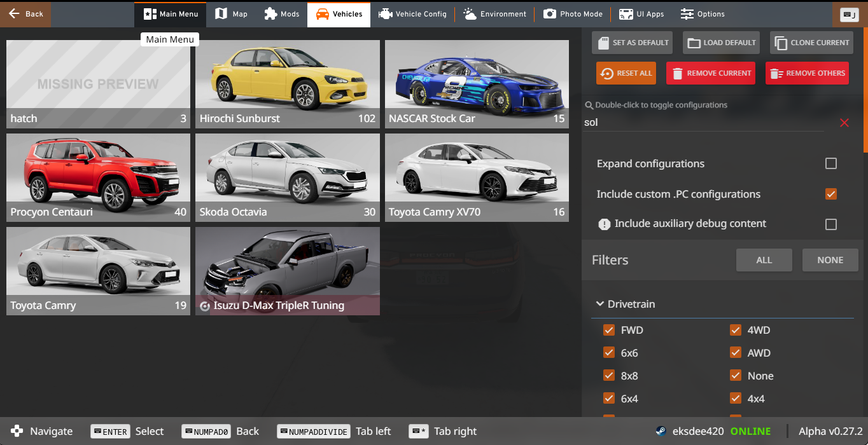Click the REMOVE CURRENT button

click(711, 73)
